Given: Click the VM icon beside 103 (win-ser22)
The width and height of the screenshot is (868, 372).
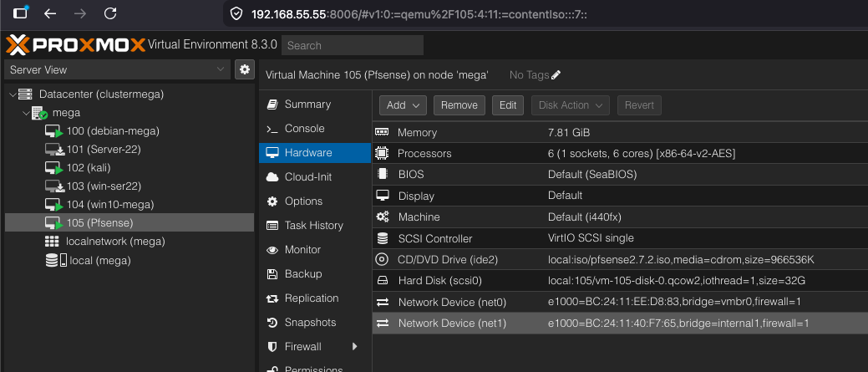Looking at the screenshot, I should [x=53, y=186].
